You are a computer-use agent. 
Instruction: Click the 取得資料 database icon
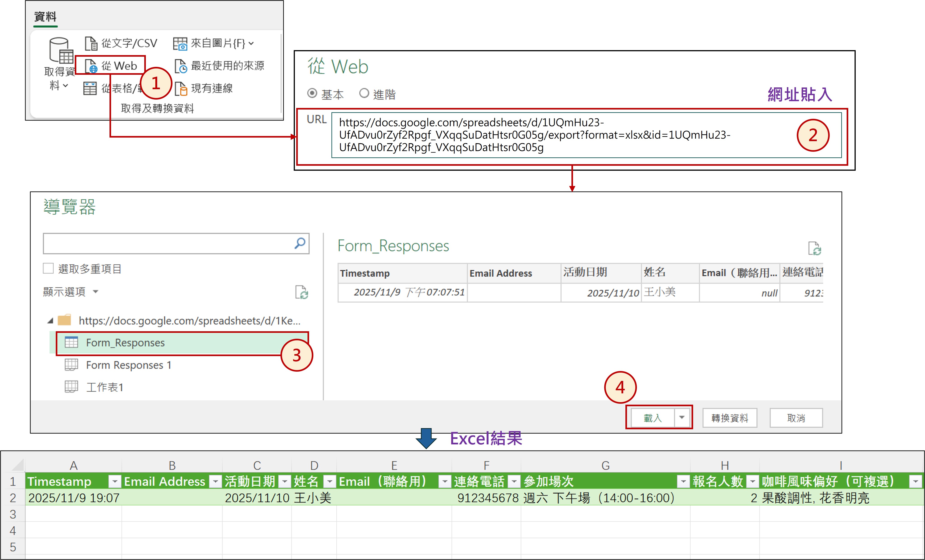(x=61, y=50)
